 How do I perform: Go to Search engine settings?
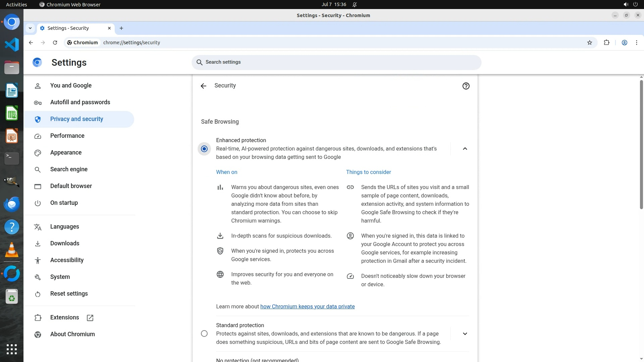click(69, 169)
